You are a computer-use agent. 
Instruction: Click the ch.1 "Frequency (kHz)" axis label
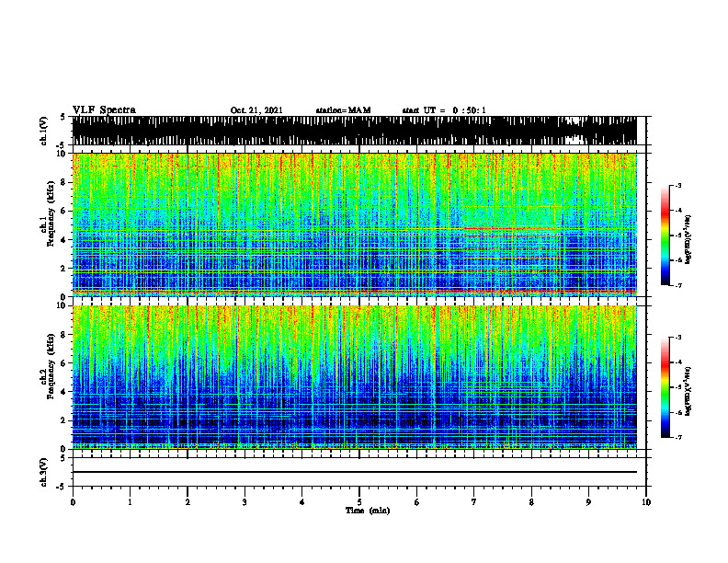point(51,214)
